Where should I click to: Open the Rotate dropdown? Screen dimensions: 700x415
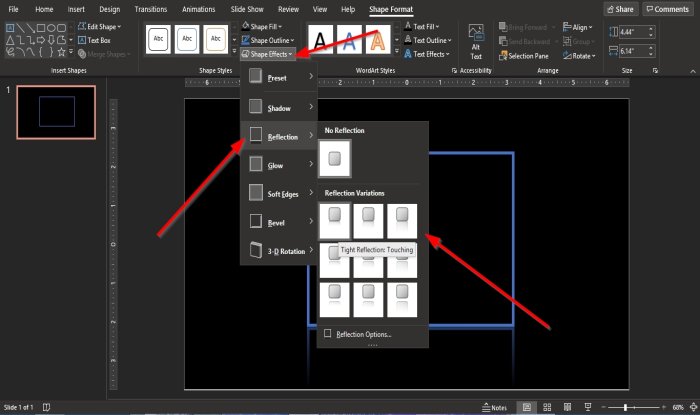coord(579,56)
